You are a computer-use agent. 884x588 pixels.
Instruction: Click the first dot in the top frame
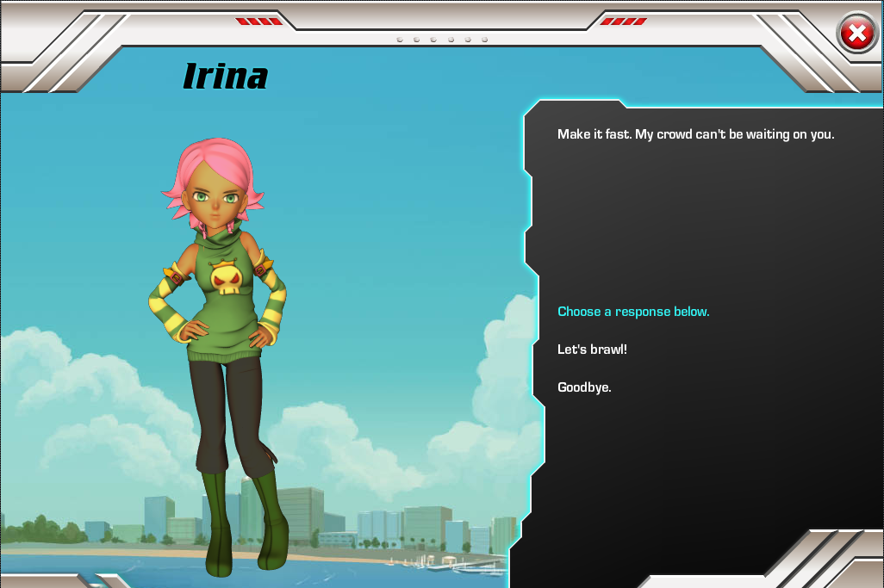point(400,40)
